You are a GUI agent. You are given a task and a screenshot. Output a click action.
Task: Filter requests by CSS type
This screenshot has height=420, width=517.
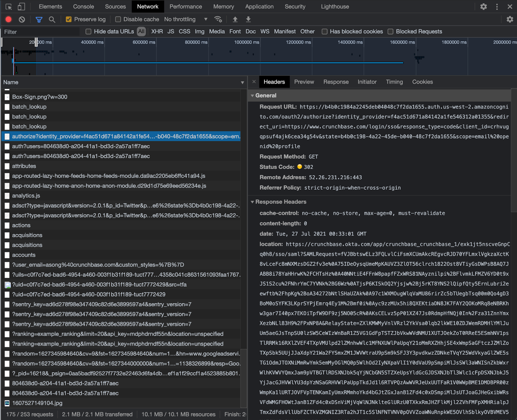tap(185, 31)
